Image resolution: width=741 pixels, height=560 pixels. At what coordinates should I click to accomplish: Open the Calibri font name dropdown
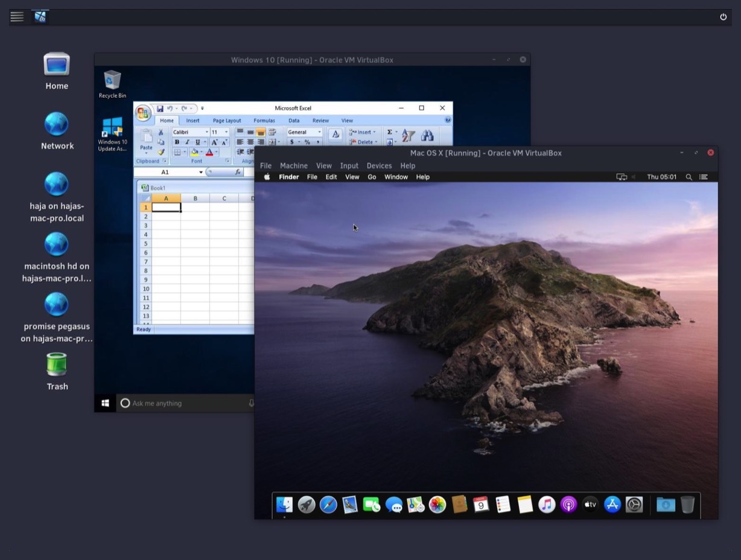(206, 132)
